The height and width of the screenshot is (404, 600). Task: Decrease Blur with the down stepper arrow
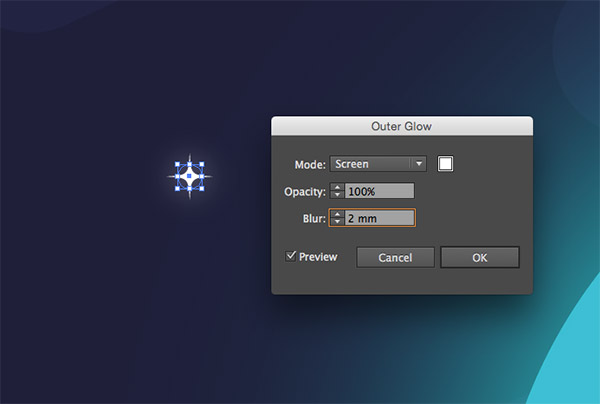[x=337, y=222]
